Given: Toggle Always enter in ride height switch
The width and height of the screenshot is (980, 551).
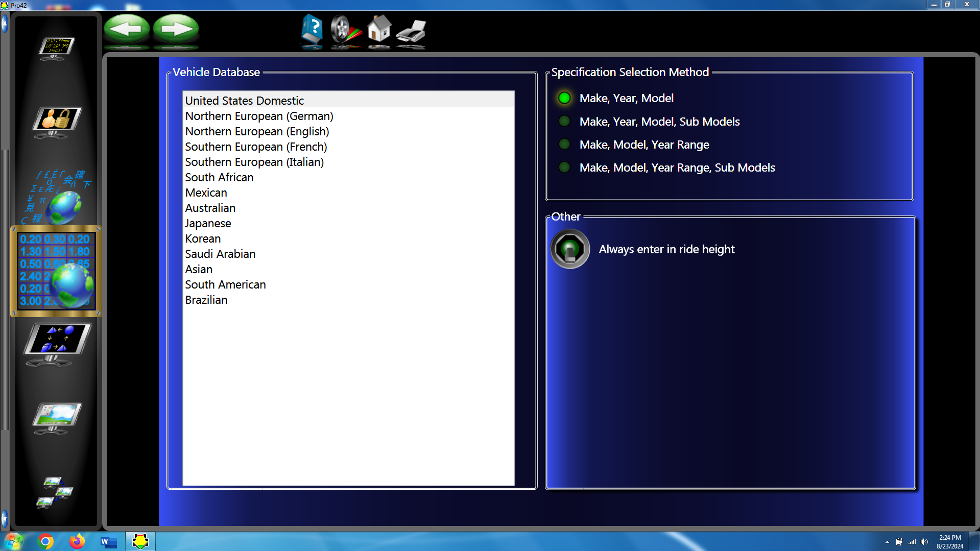Looking at the screenshot, I should (x=570, y=249).
